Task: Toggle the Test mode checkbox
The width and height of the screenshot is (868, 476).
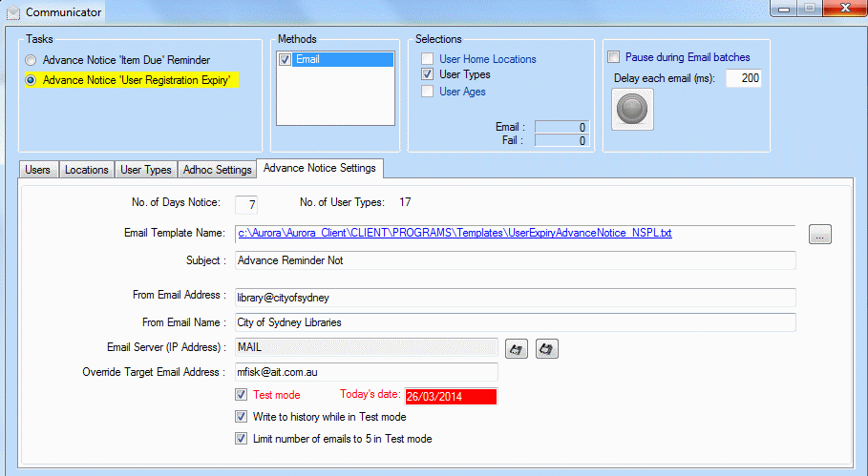Action: [241, 395]
